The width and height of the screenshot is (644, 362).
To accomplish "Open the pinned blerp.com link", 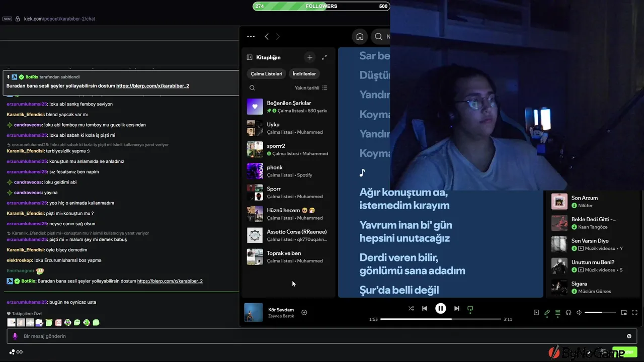I will tap(152, 86).
